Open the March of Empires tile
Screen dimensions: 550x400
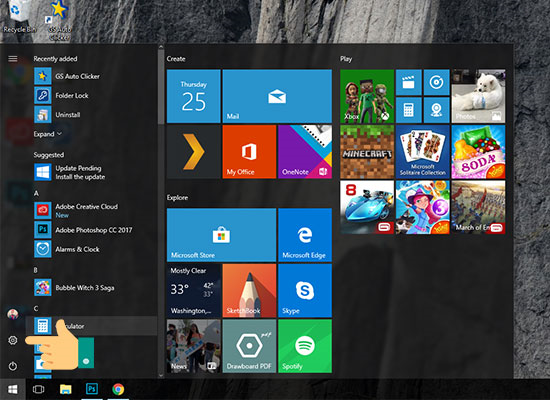coord(478,207)
